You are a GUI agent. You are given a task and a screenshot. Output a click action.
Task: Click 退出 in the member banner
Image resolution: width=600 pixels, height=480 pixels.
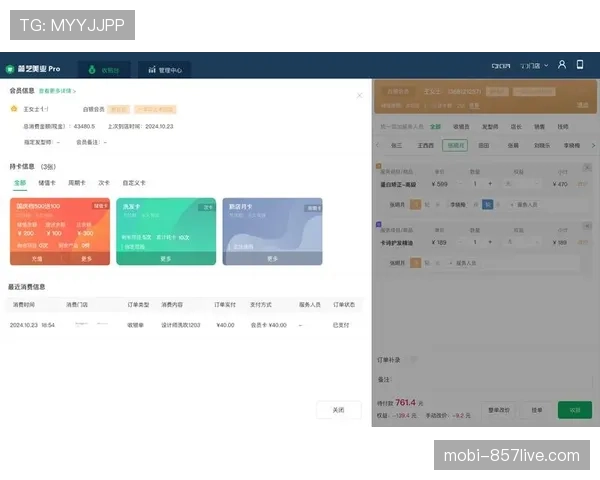(582, 105)
